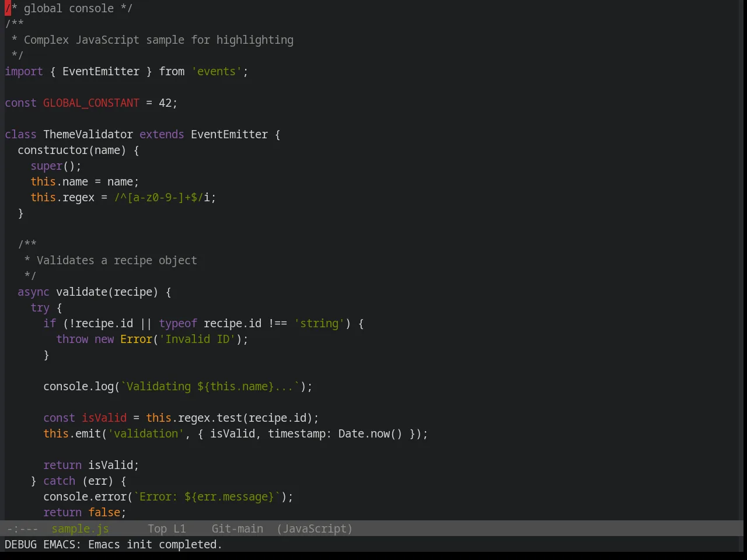Click Date.now() call
Screen dimensions: 747x560
click(x=371, y=433)
